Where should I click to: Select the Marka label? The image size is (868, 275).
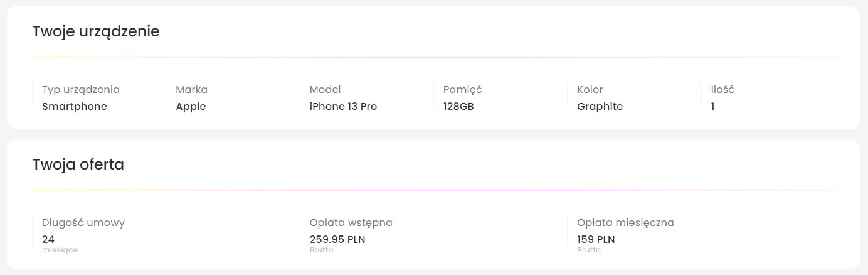coord(191,90)
